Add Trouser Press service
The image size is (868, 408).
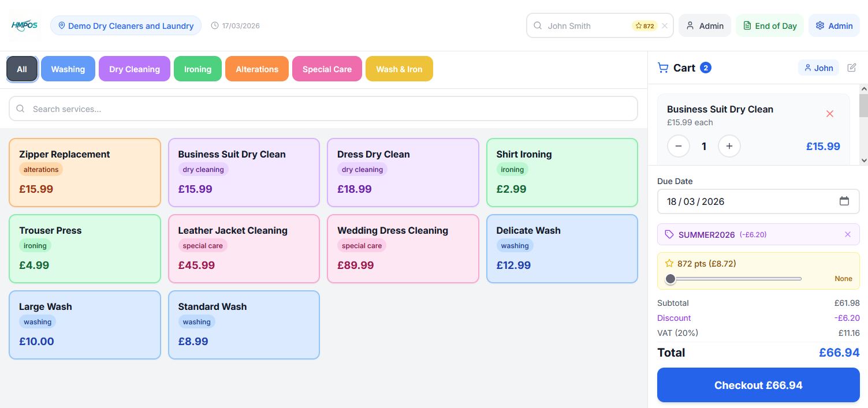(x=85, y=249)
